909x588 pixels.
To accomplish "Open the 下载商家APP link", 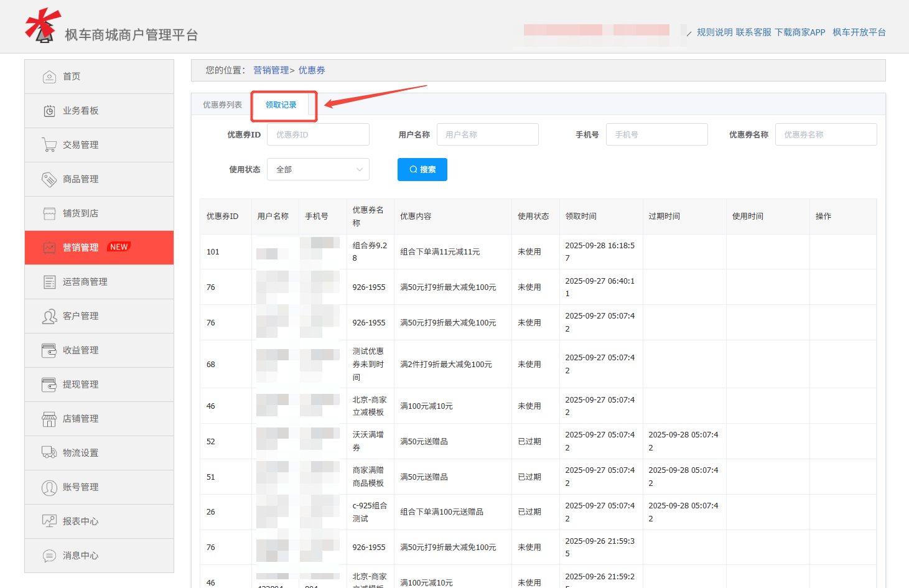I will pyautogui.click(x=801, y=32).
